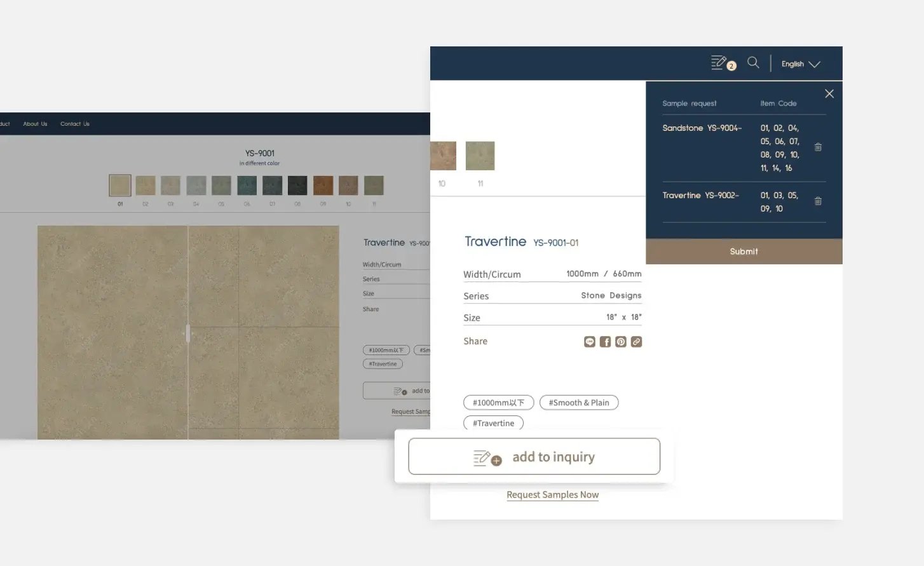Share via the LINE icon
The width and height of the screenshot is (924, 566).
point(590,342)
